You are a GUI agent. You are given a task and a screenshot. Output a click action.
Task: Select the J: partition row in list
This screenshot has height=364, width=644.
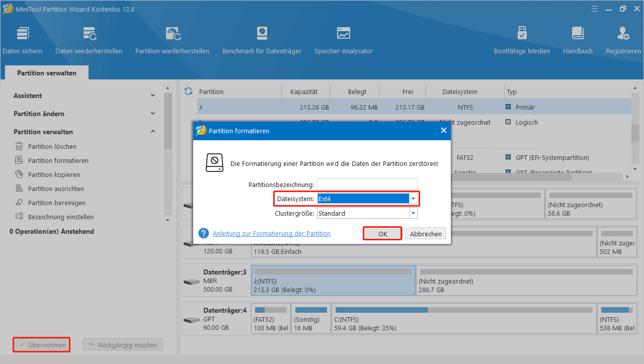[x=414, y=107]
